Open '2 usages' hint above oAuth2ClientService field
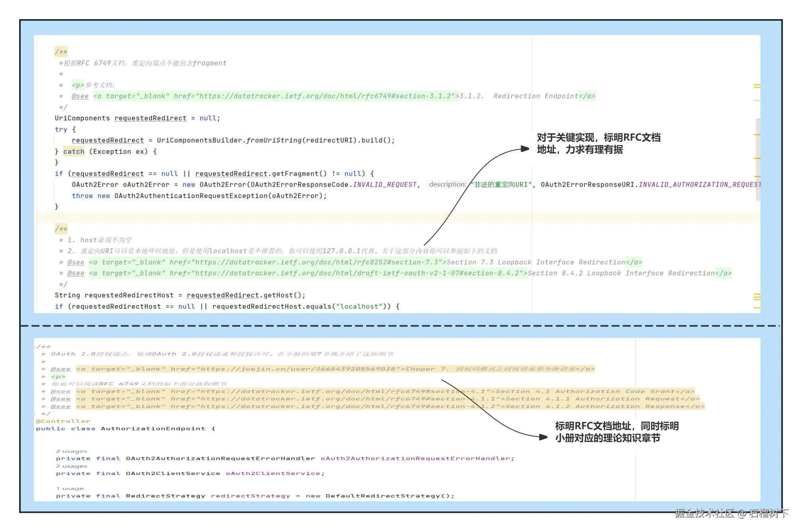The width and height of the screenshot is (802, 532). [x=71, y=466]
